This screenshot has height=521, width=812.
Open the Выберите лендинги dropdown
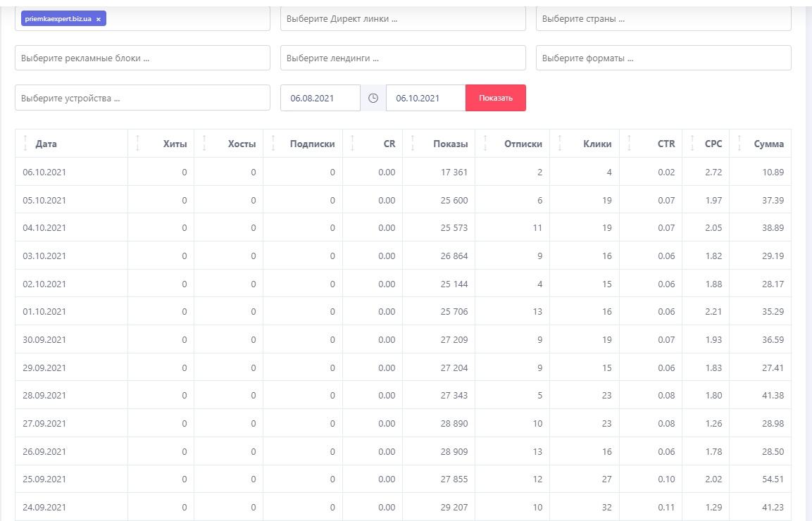pyautogui.click(x=402, y=58)
